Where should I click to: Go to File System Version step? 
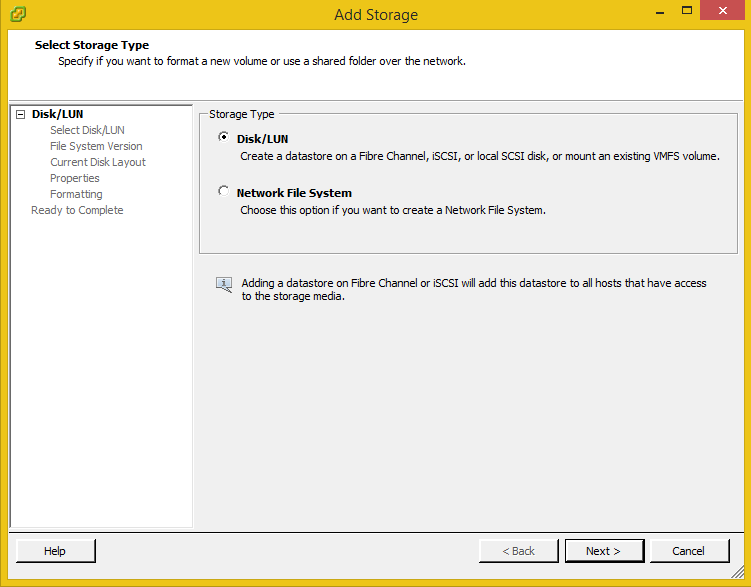[96, 146]
